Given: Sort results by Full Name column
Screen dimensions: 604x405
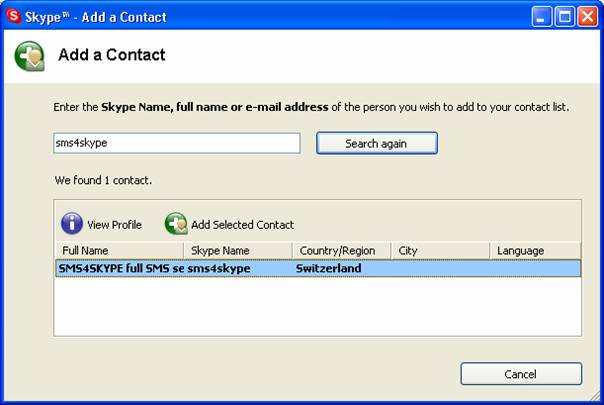Looking at the screenshot, I should [x=120, y=251].
